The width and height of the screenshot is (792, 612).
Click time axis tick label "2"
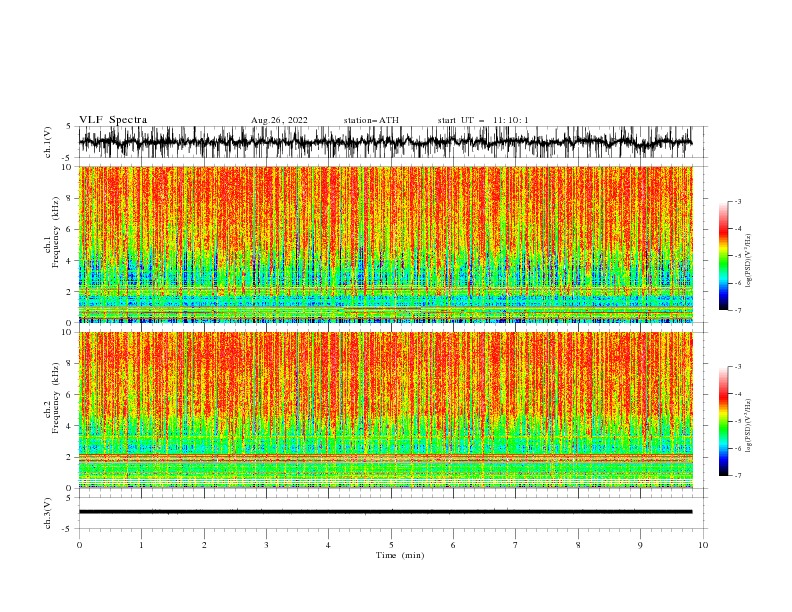(x=204, y=545)
